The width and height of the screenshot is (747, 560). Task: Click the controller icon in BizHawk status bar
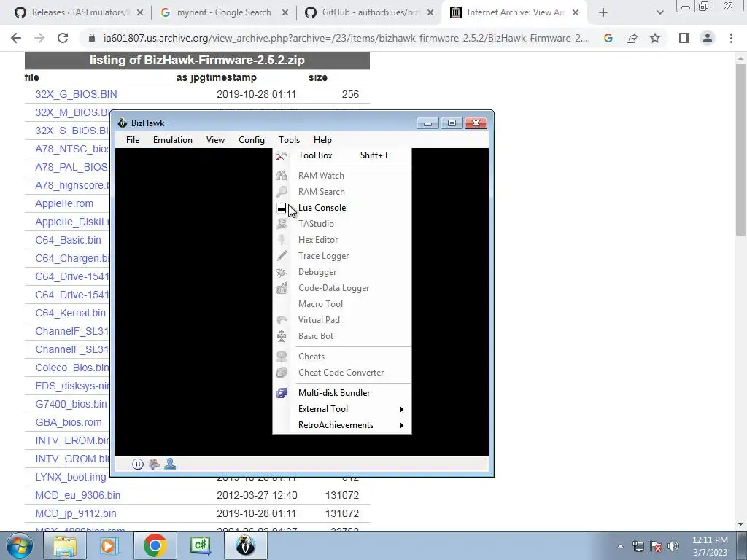click(x=154, y=464)
